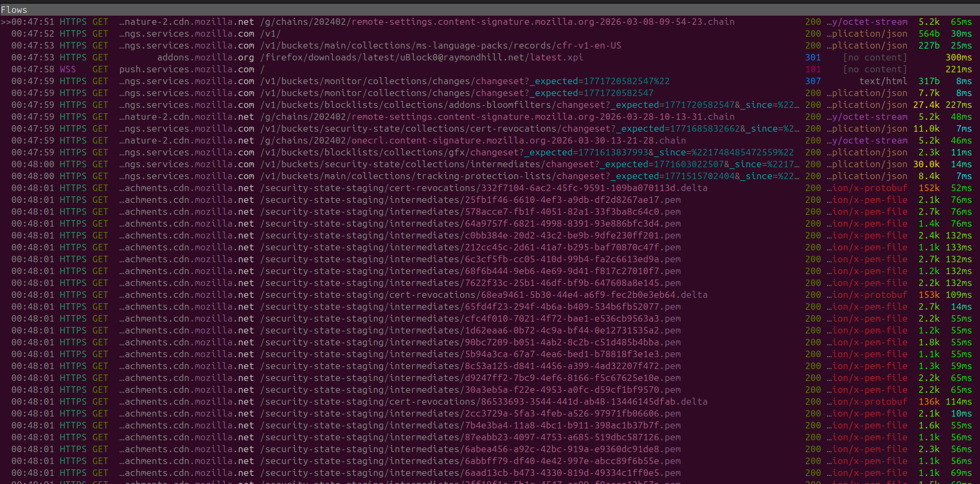Select the intermediates 2cc3729a pem flow
Image resolution: width=980 pixels, height=484 pixels.
point(490,413)
